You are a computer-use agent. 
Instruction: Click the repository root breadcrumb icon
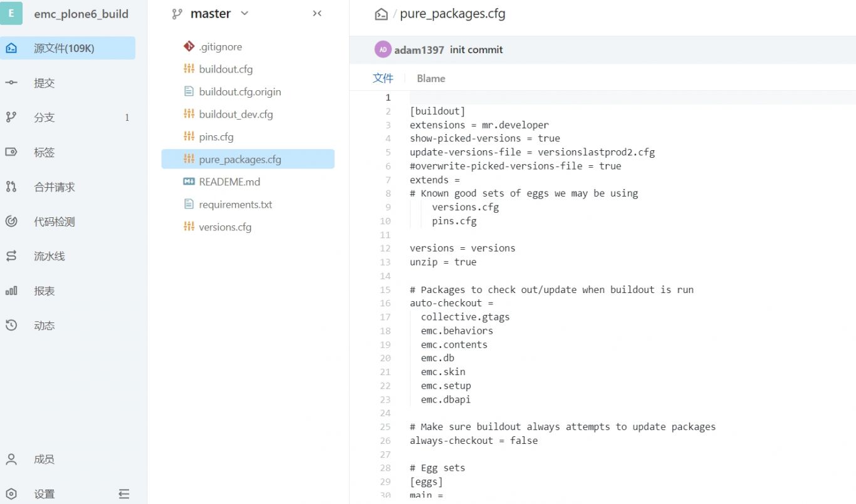pos(381,14)
